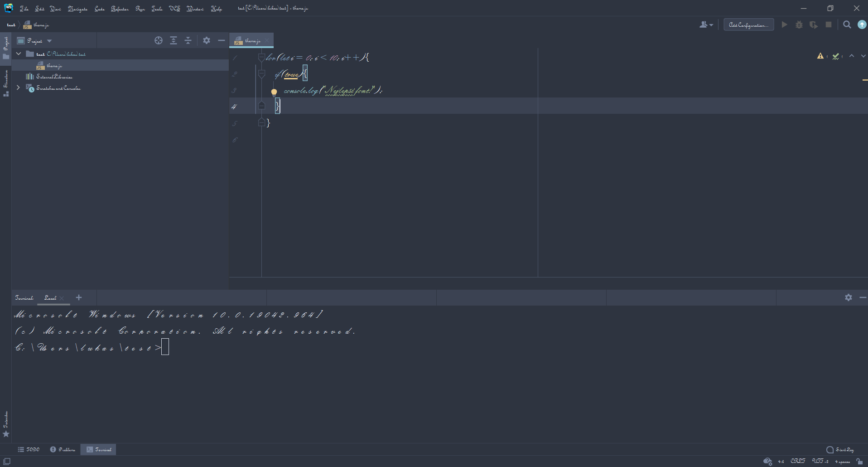
Task: Click the Add Configuration button
Action: point(748,24)
